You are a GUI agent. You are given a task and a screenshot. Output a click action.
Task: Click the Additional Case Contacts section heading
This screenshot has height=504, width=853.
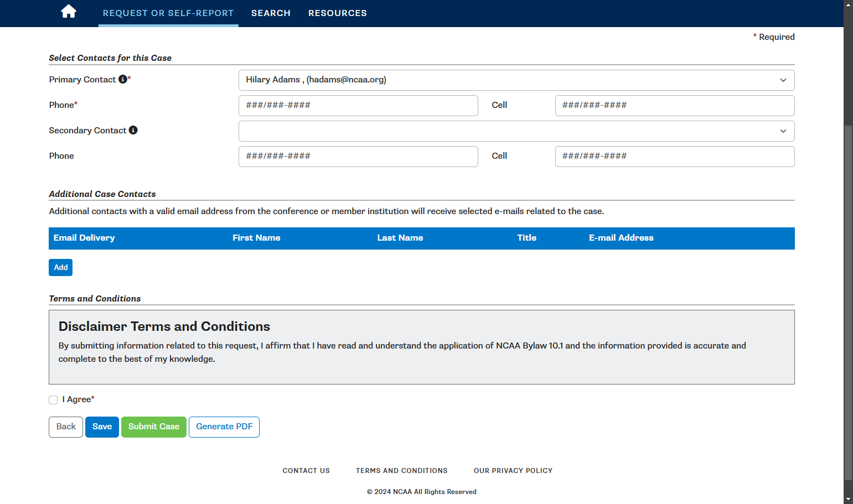click(x=102, y=194)
